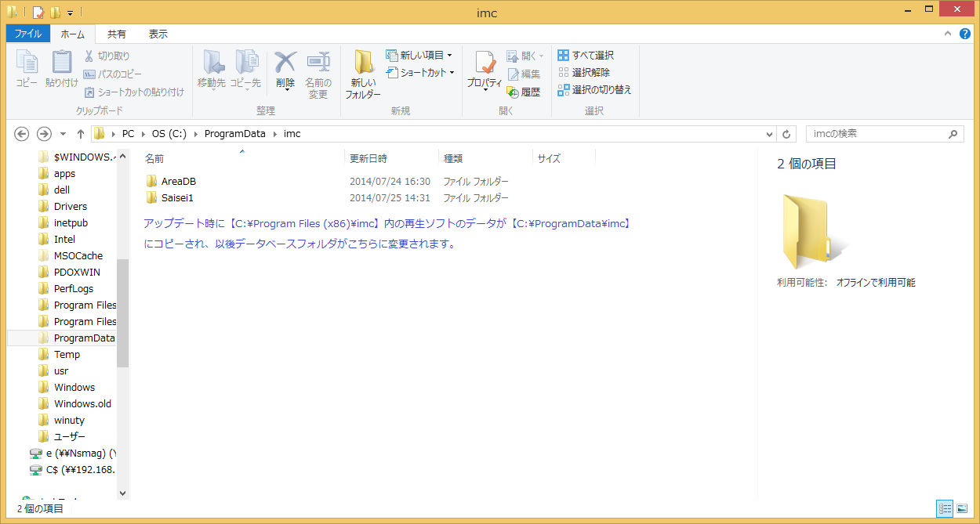This screenshot has width=980, height=524.
Task: Select the Saisei1 folder in the list
Action: click(x=176, y=198)
